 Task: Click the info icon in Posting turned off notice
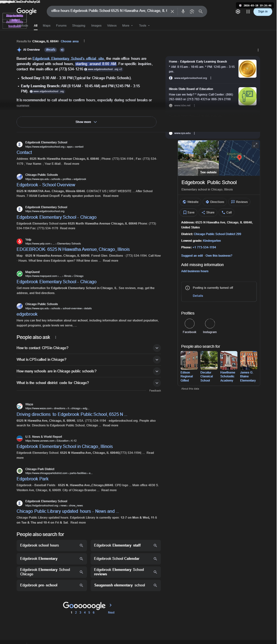coord(188,288)
